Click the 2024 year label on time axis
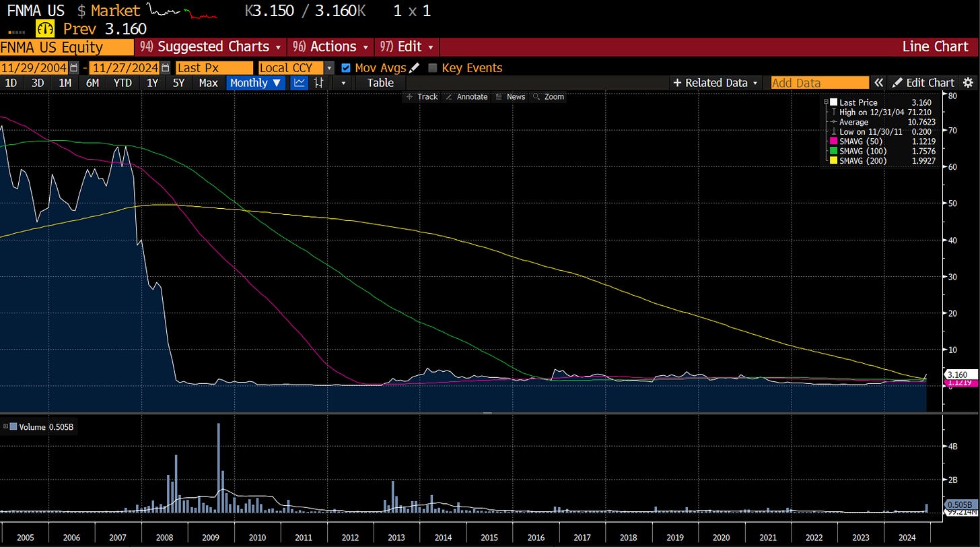The width and height of the screenshot is (980, 547). tap(907, 538)
